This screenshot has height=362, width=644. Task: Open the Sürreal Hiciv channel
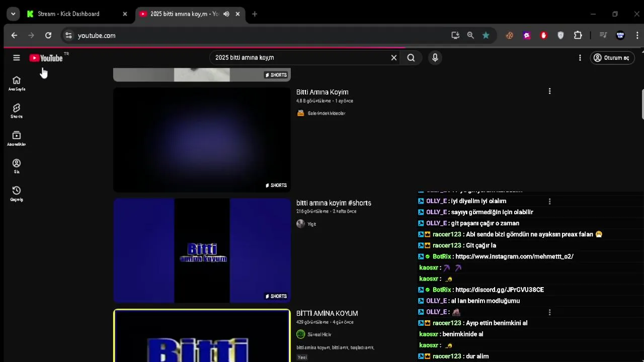319,334
